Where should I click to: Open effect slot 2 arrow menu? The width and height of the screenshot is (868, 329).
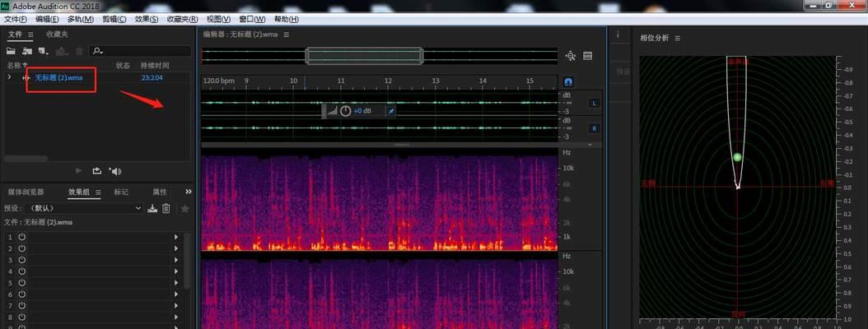pos(176,248)
